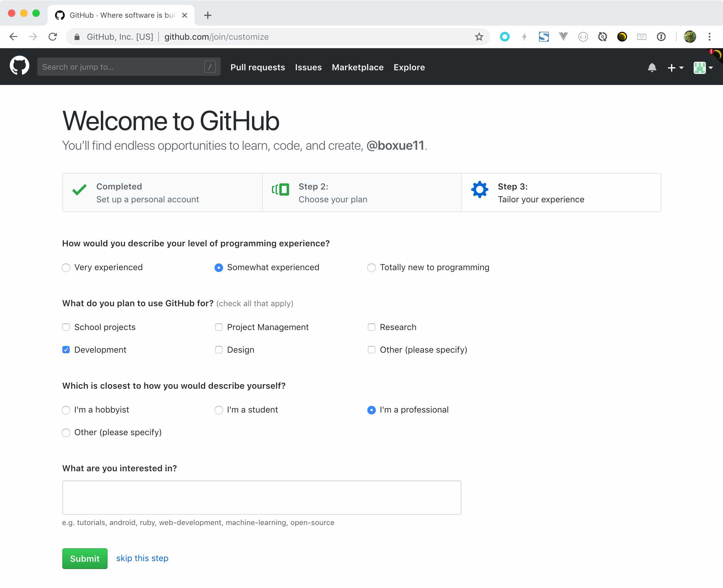The height and width of the screenshot is (588, 723).
Task: Open Chrome three-dot menu
Action: (x=710, y=37)
